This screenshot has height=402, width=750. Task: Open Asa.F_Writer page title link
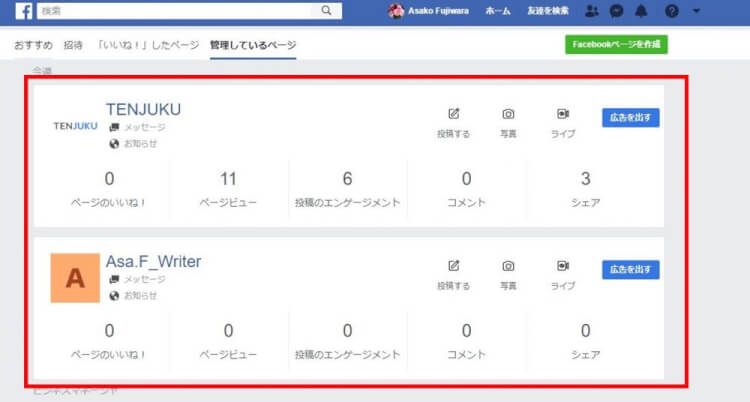154,262
